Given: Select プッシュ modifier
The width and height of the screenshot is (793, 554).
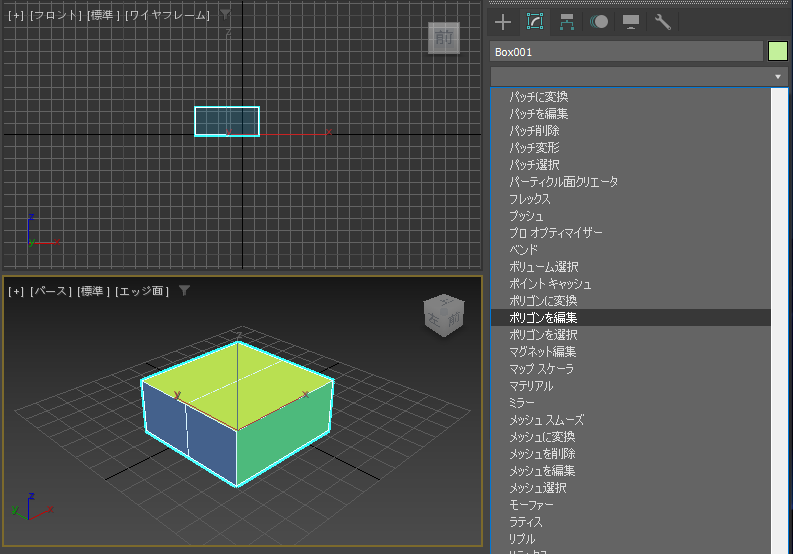Looking at the screenshot, I should (631, 216).
